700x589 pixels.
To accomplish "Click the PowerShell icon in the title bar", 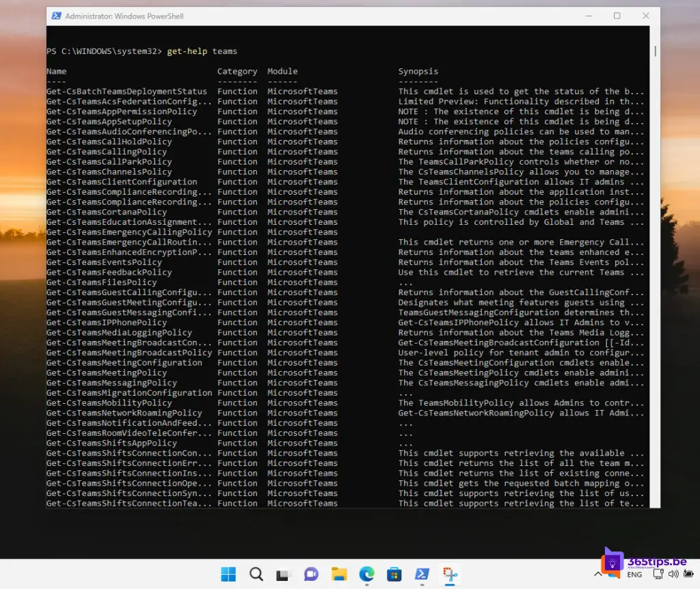I will [56, 16].
